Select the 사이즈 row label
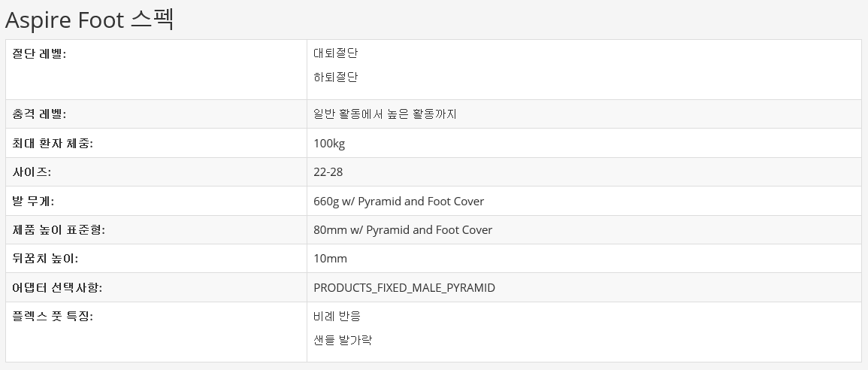The image size is (868, 370). (32, 172)
